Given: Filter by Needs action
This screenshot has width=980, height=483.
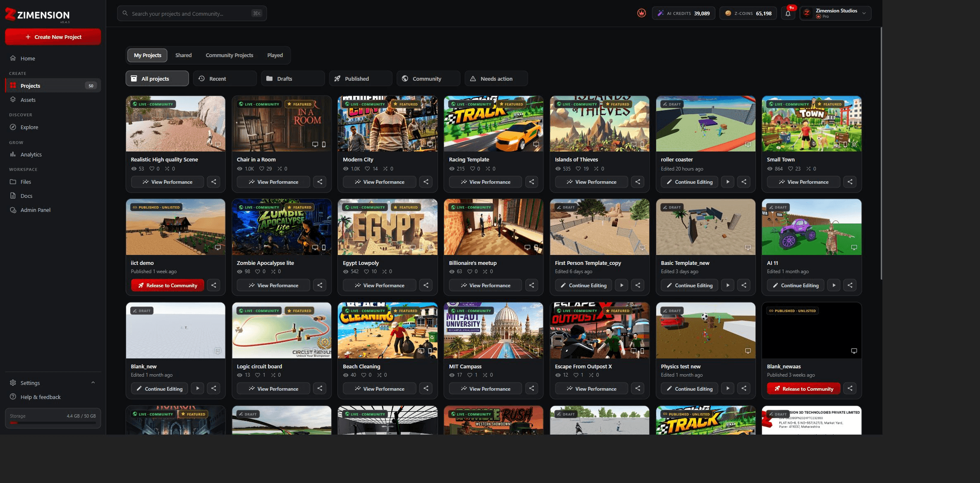Looking at the screenshot, I should pos(496,79).
